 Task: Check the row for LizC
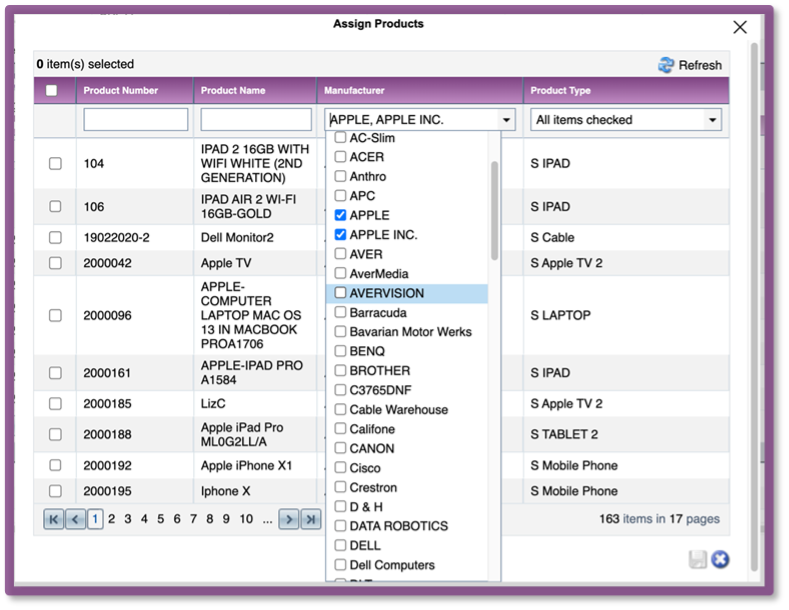[55, 404]
